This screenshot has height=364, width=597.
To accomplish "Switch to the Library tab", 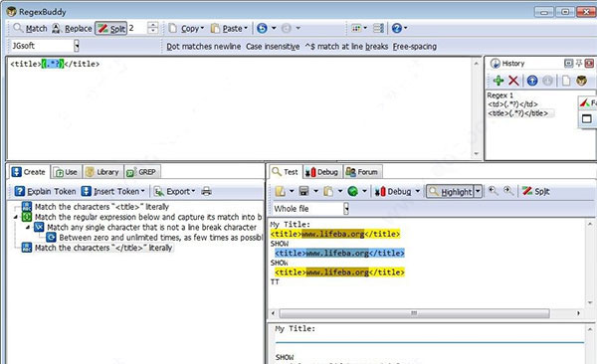I will pos(102,172).
